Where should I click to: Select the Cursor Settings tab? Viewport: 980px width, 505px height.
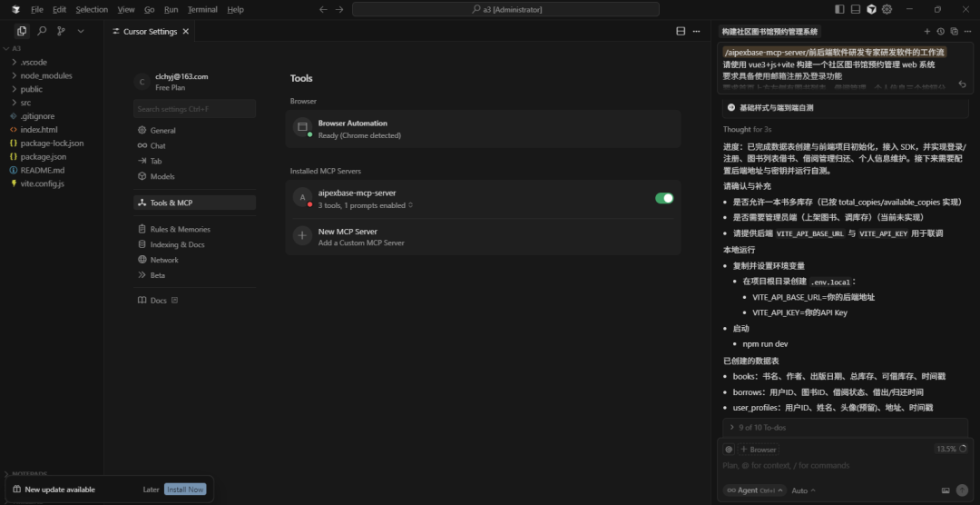(151, 31)
